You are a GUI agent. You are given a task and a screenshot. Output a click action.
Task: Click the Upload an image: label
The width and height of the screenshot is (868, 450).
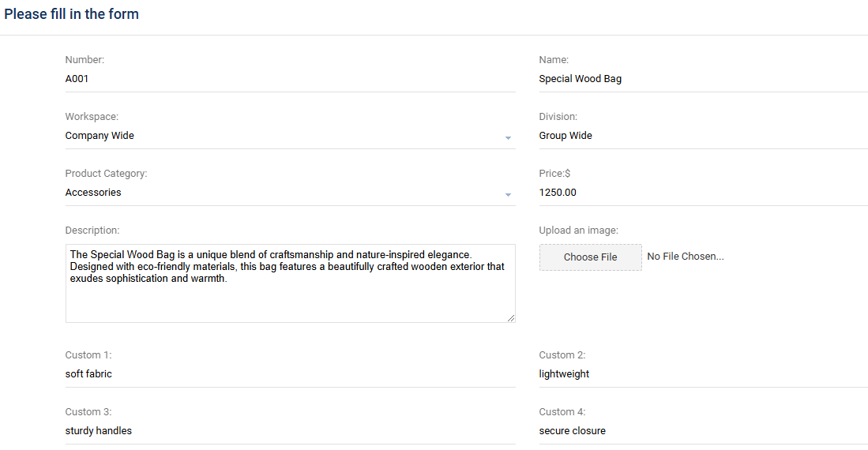click(x=578, y=231)
